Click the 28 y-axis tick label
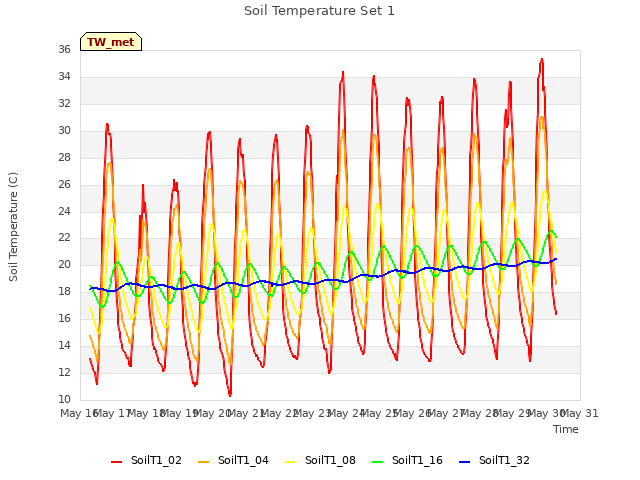 (x=64, y=157)
